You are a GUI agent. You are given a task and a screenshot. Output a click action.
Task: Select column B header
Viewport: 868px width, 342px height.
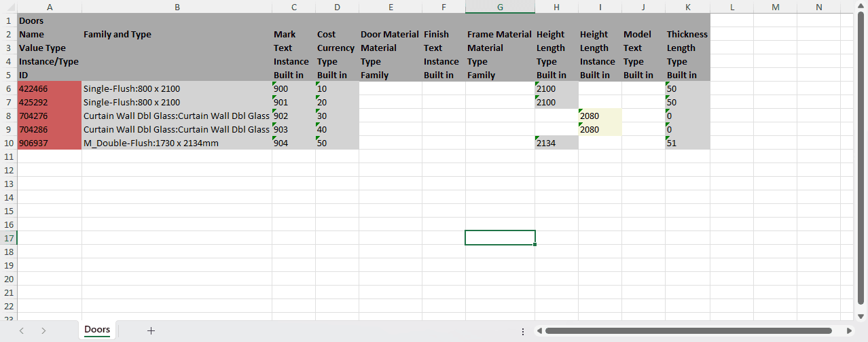(x=177, y=7)
